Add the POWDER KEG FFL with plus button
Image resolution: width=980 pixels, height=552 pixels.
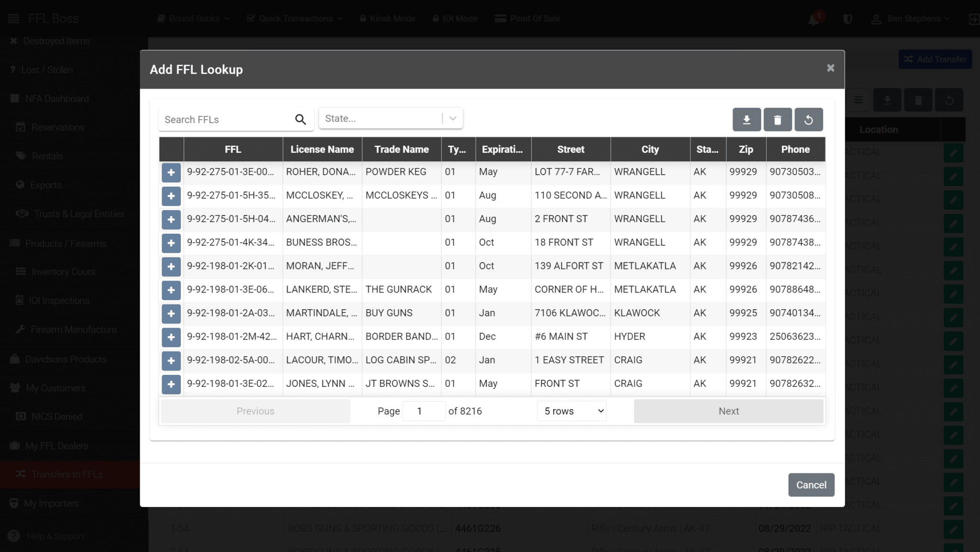pyautogui.click(x=171, y=172)
